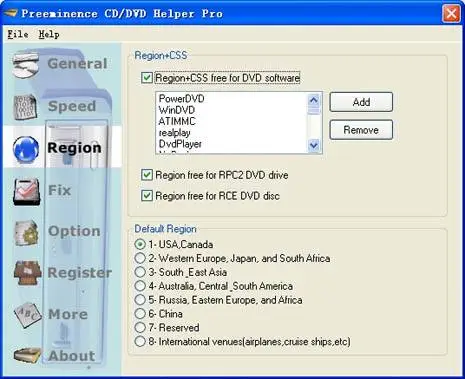This screenshot has width=465, height=379.
Task: Disable Region free for RCE DVD disc
Action: [x=147, y=196]
